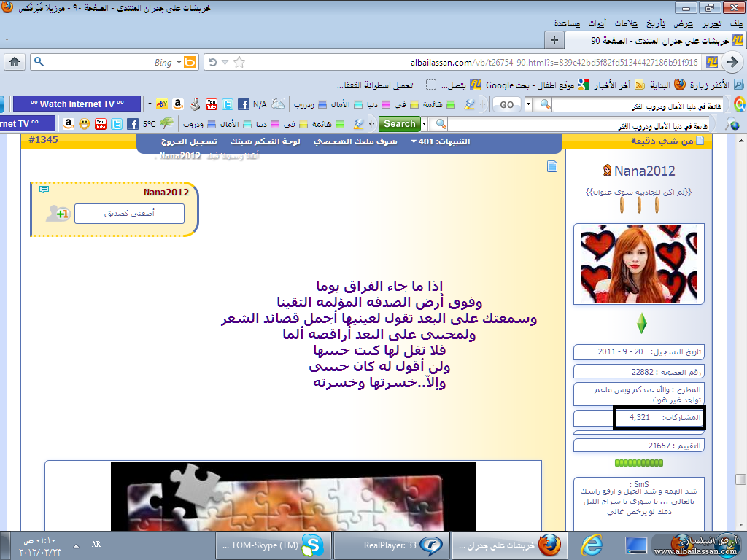Viewport: 747px width, 560px height.
Task: Expand the toolbar arrows beside the GO button
Action: click(483, 104)
